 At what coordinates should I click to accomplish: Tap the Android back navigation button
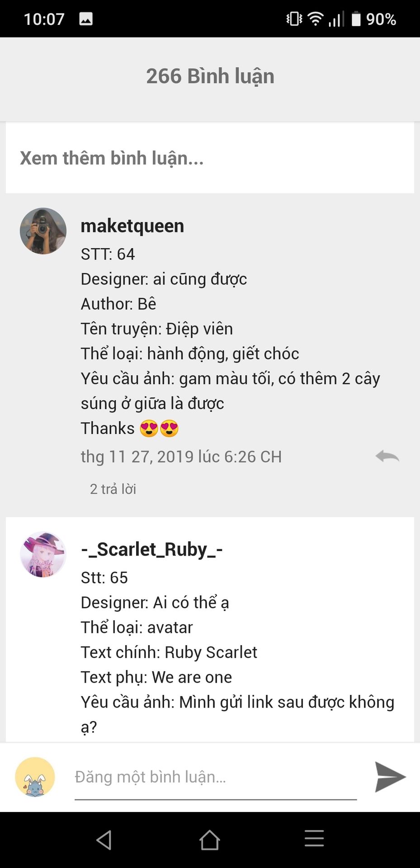tap(104, 840)
